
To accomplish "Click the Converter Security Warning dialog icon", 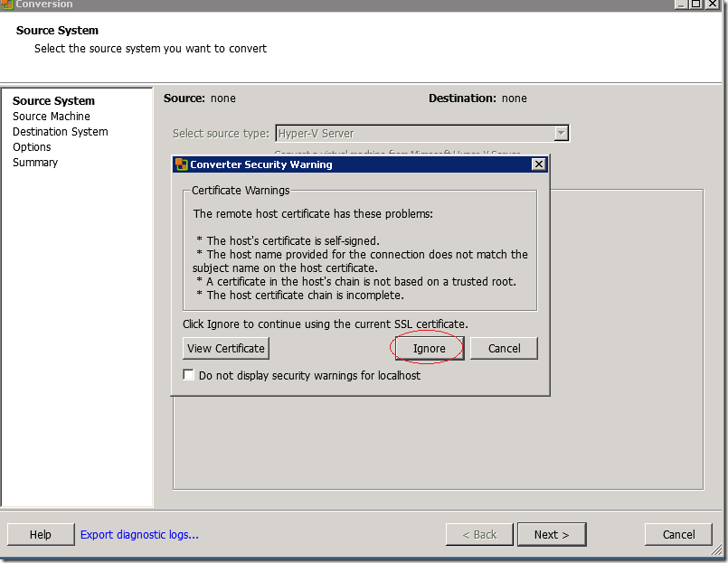I will pyautogui.click(x=181, y=164).
